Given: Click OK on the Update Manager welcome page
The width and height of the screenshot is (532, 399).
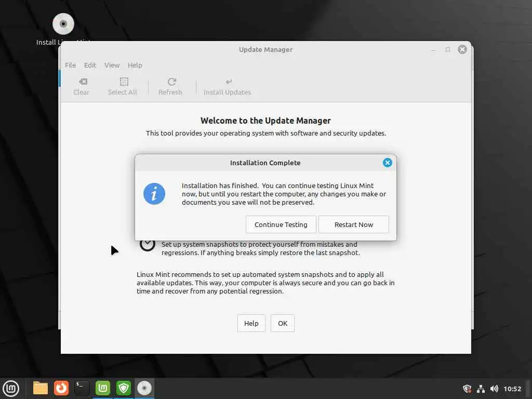Looking at the screenshot, I should 282,323.
